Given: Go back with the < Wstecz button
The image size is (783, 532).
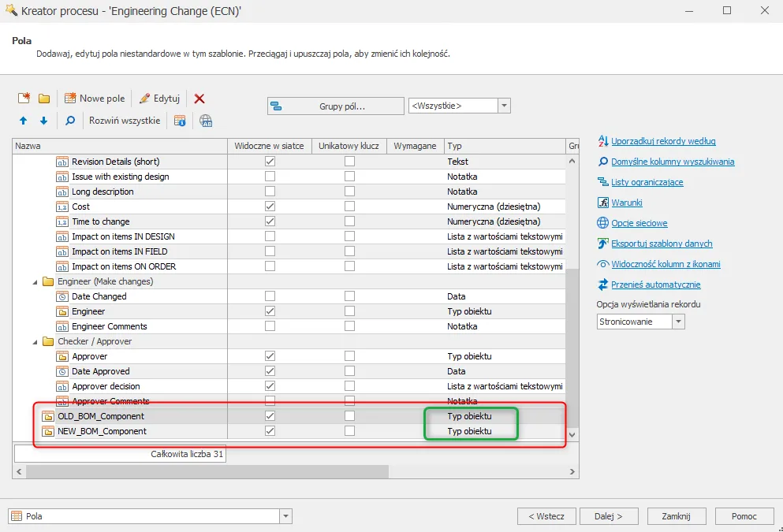Looking at the screenshot, I should (546, 516).
